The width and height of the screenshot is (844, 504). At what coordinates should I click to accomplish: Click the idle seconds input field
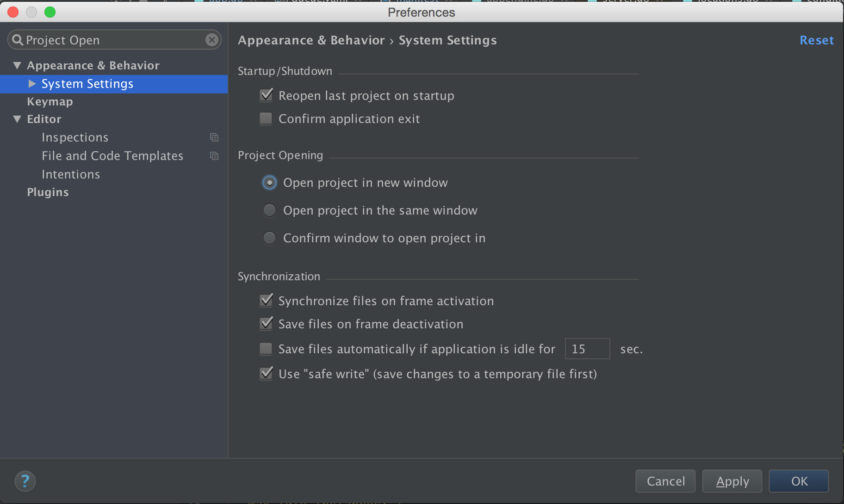pos(587,349)
